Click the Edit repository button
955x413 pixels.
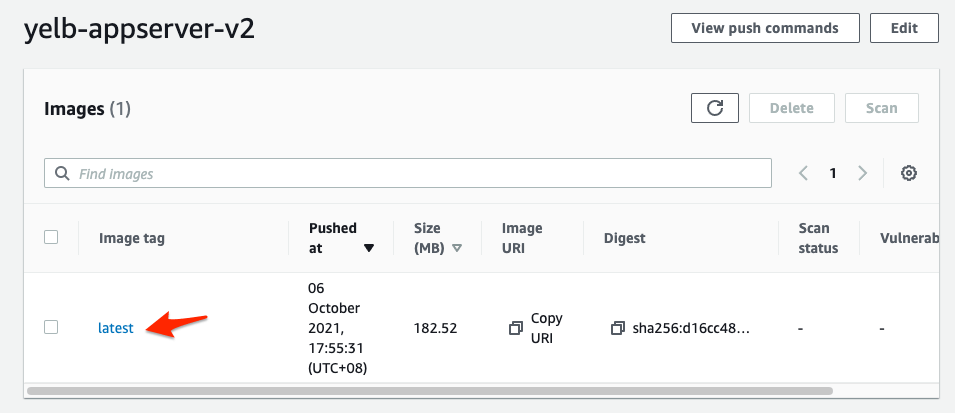(x=904, y=28)
